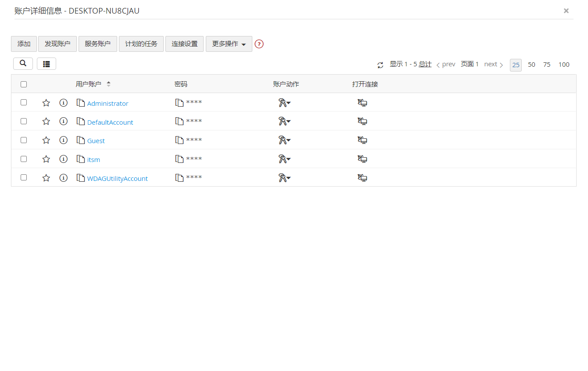
Task: Star the WDAGUtilityAccount row
Action: [46, 178]
